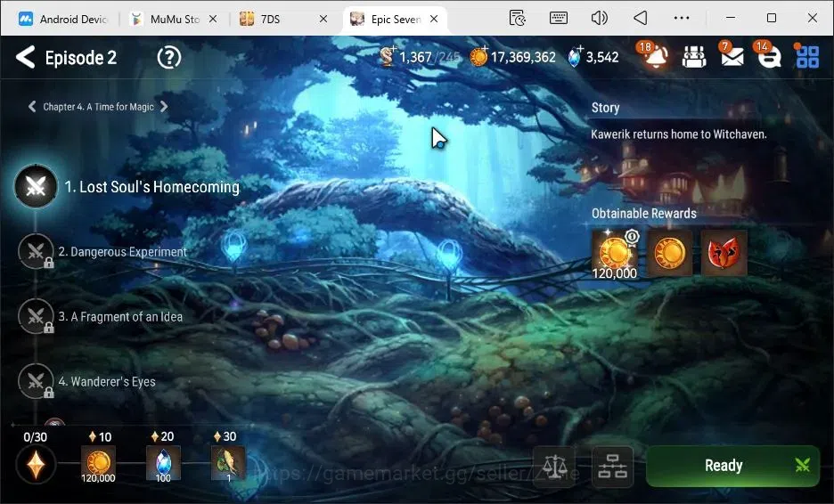Toggle the emulator volume speaker icon
The width and height of the screenshot is (834, 504).
(599, 18)
